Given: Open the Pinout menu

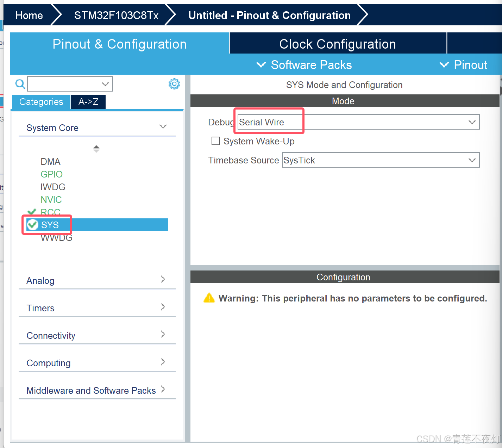Looking at the screenshot, I should pos(463,65).
